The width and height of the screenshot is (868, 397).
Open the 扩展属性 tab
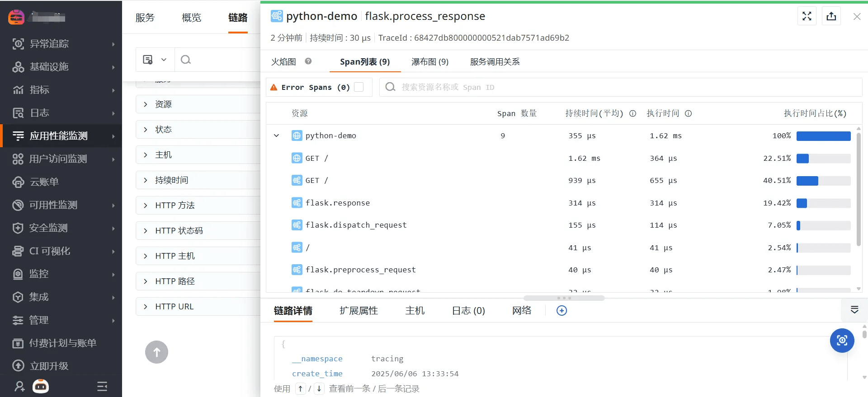[x=359, y=311]
